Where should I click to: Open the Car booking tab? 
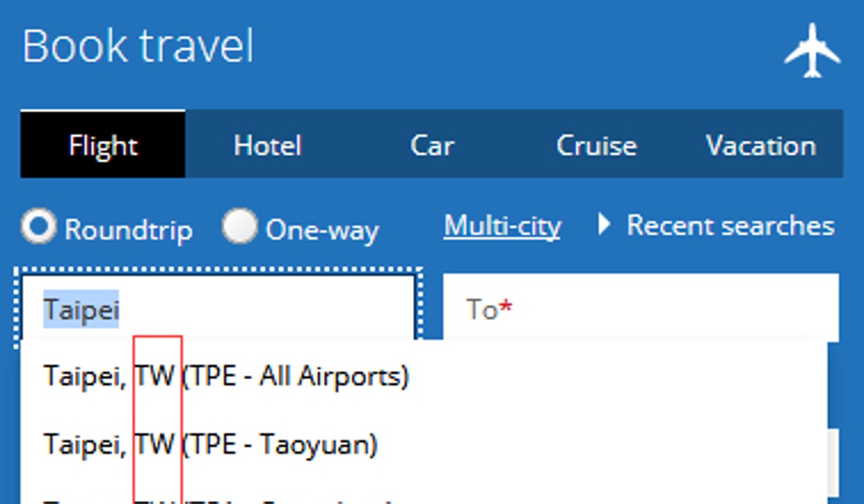[432, 145]
